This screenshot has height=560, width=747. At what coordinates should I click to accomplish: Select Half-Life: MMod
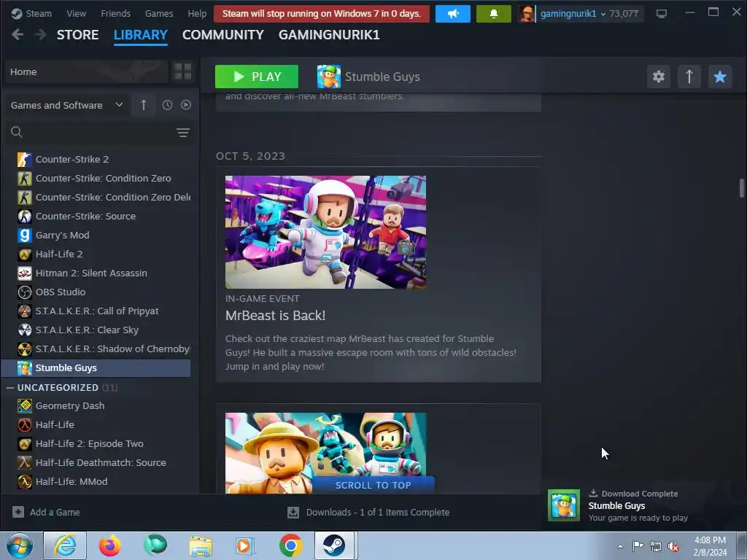coord(71,482)
